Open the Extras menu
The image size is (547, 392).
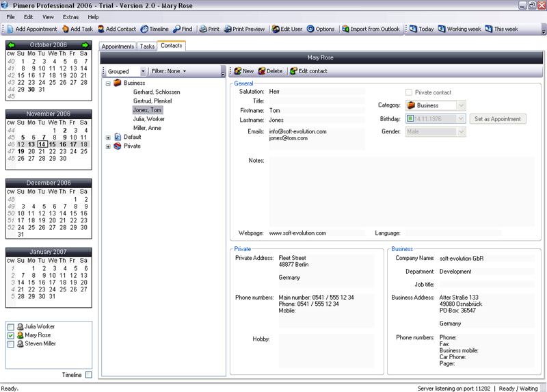point(71,17)
